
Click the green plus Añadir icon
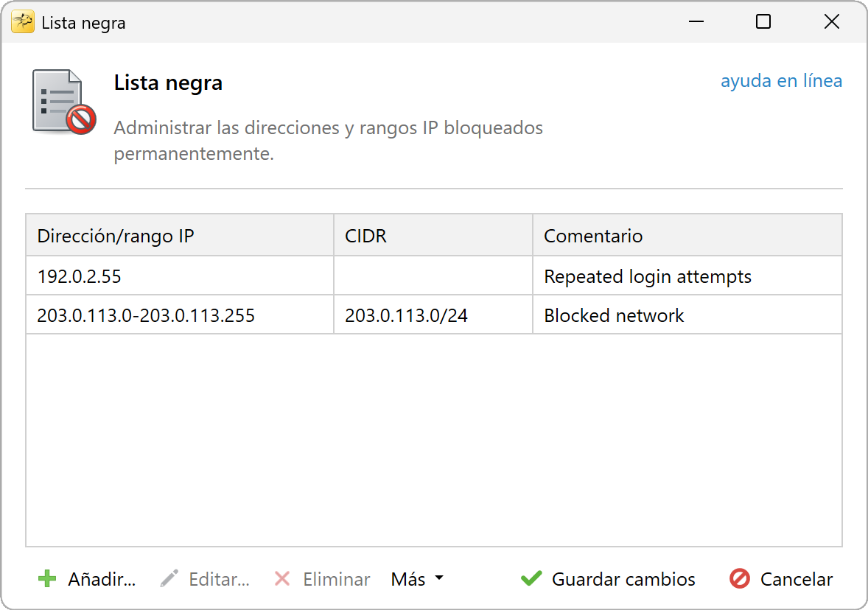pyautogui.click(x=47, y=578)
